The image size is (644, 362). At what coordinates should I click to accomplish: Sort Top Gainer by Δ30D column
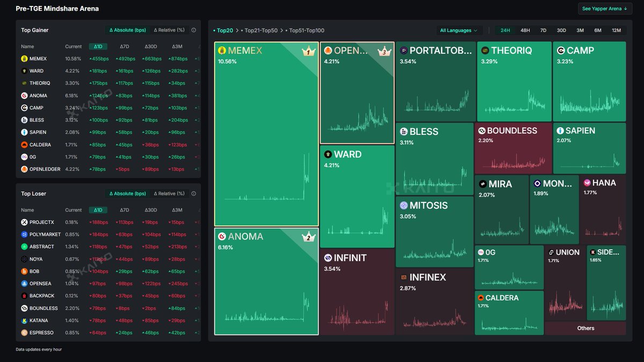coord(151,47)
